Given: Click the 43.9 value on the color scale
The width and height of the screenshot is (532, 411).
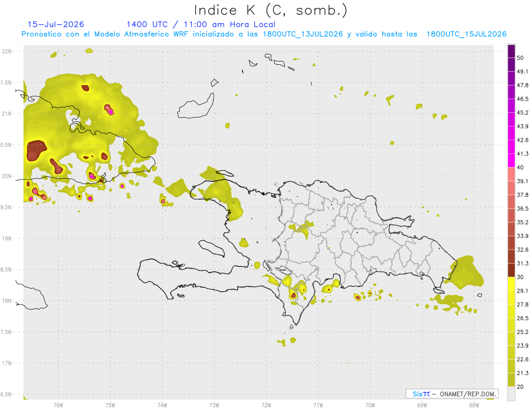Looking at the screenshot, I should coord(523,126).
